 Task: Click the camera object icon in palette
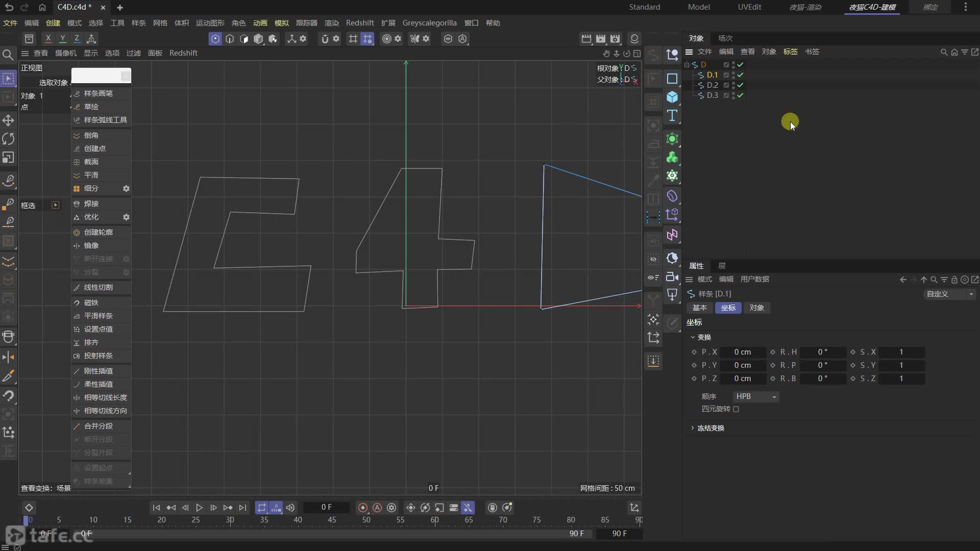coord(672,277)
